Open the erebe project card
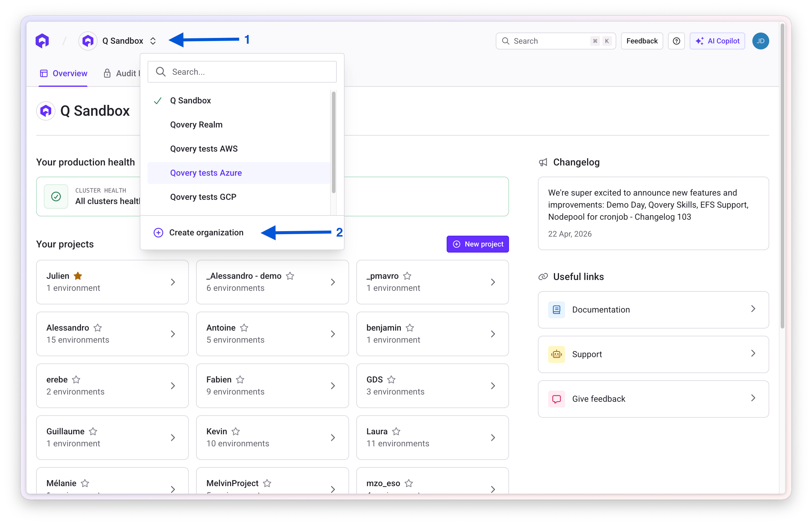 tap(112, 385)
